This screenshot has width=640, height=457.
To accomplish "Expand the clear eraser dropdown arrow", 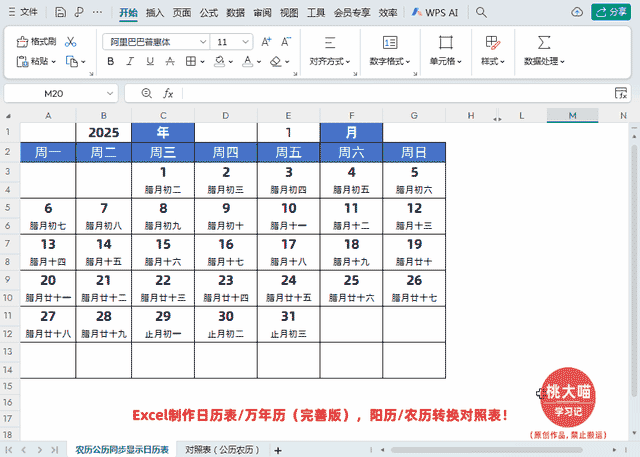I will (287, 62).
